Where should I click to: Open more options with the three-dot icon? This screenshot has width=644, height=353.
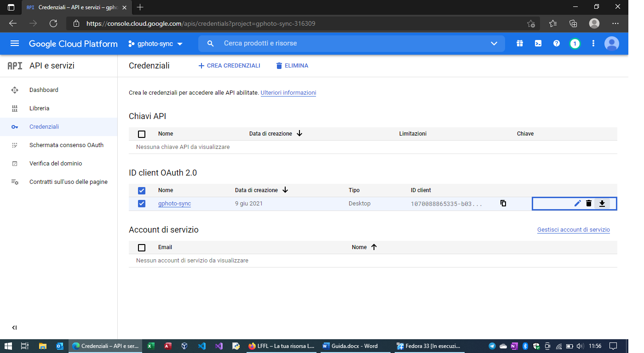point(593,43)
